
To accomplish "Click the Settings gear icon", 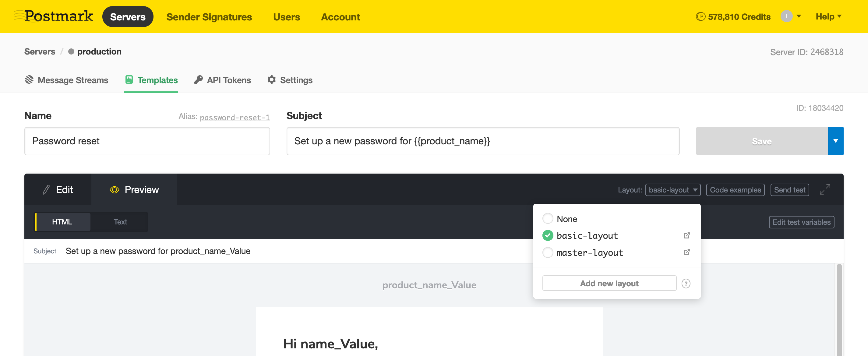I will [x=272, y=80].
